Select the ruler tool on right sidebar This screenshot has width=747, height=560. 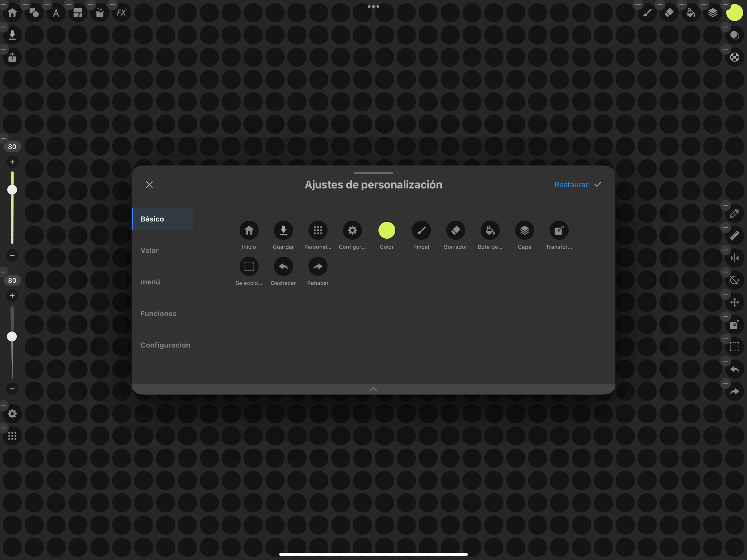(734, 235)
